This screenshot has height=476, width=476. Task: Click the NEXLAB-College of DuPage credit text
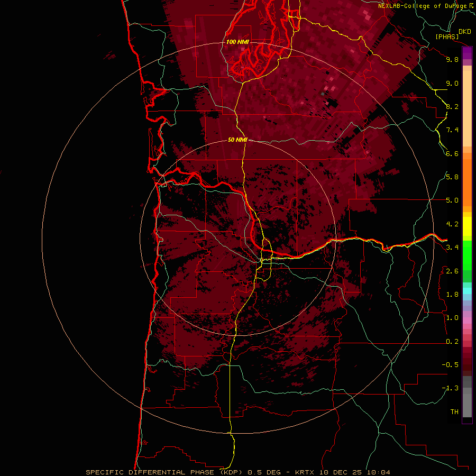pos(424,6)
